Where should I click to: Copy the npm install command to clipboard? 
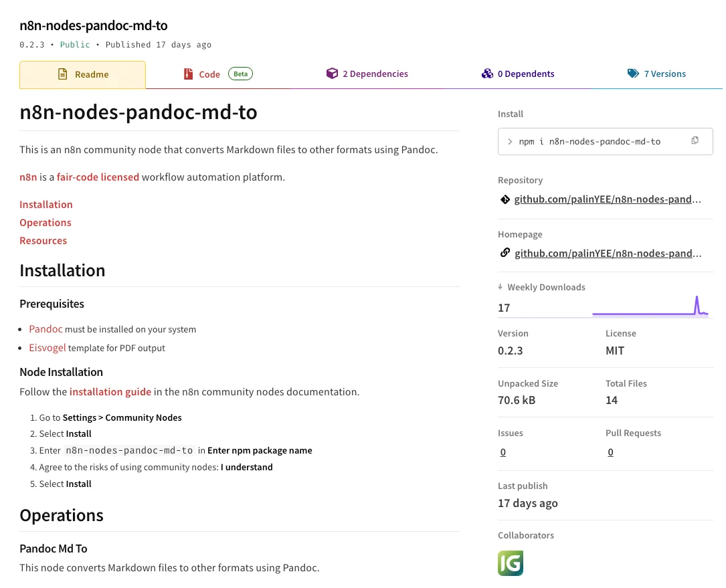point(695,140)
